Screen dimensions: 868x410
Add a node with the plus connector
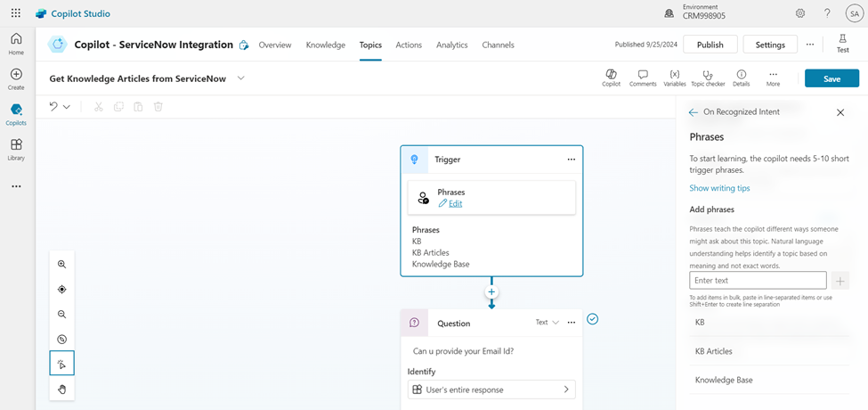pyautogui.click(x=491, y=292)
